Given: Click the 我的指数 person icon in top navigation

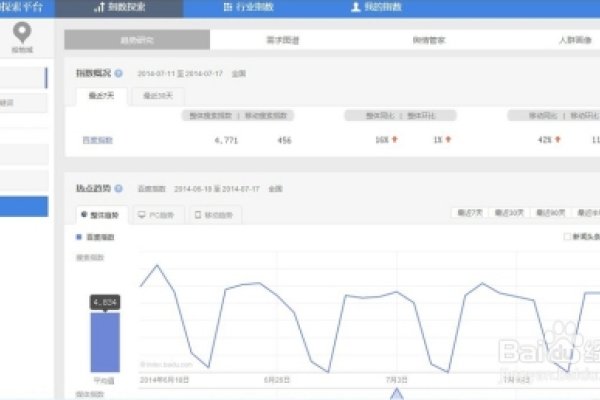Looking at the screenshot, I should click(355, 7).
